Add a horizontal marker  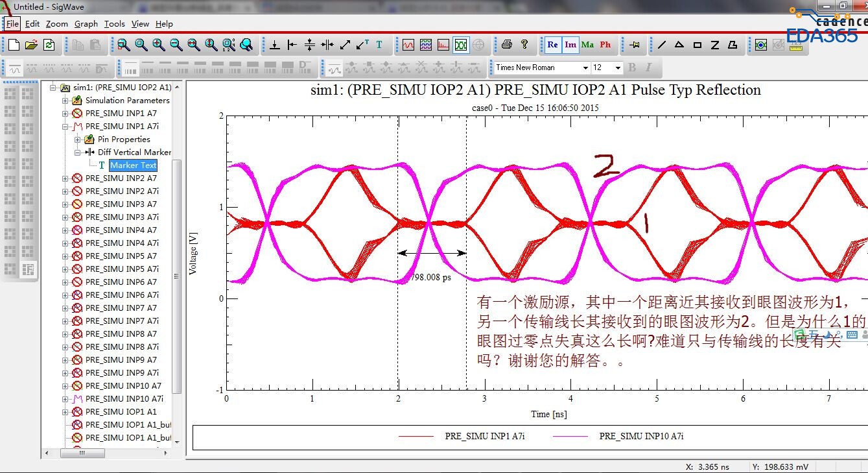click(275, 45)
